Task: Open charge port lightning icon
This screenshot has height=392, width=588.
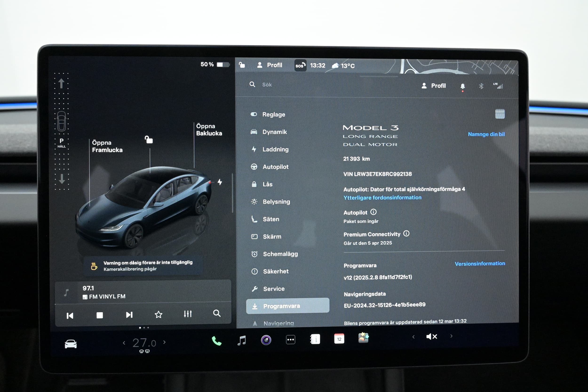Action: (220, 182)
